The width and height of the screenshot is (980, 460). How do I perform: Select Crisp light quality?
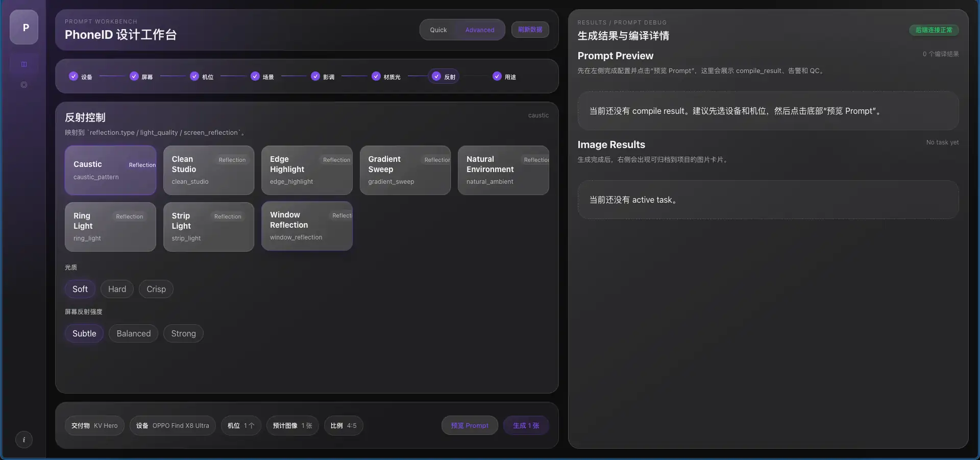156,289
